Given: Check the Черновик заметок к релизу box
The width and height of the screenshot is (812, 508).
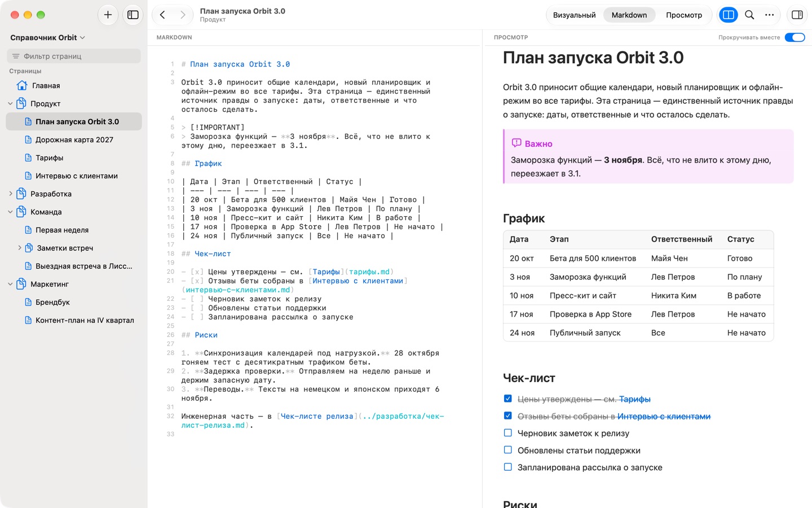Looking at the screenshot, I should click(x=507, y=433).
